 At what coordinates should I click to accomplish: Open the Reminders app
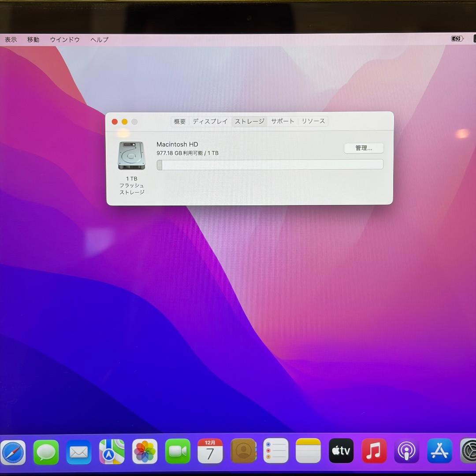coord(276,451)
